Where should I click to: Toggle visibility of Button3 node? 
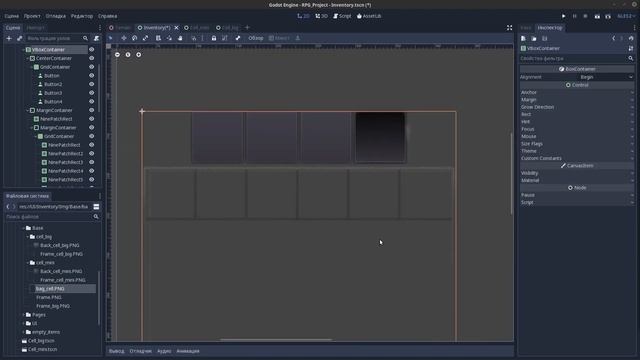(x=91, y=93)
